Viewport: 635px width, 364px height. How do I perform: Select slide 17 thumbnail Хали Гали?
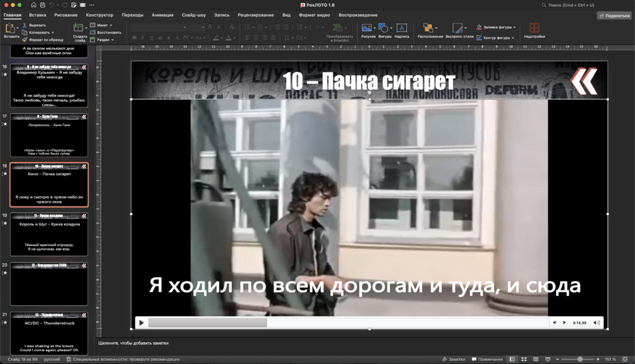49,135
